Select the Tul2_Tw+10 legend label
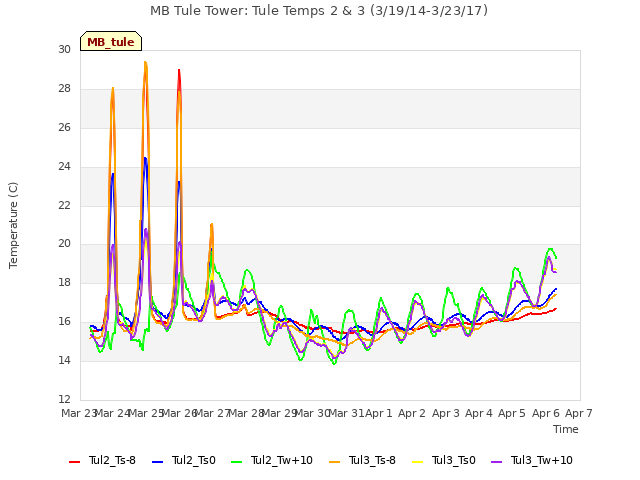 tap(282, 460)
